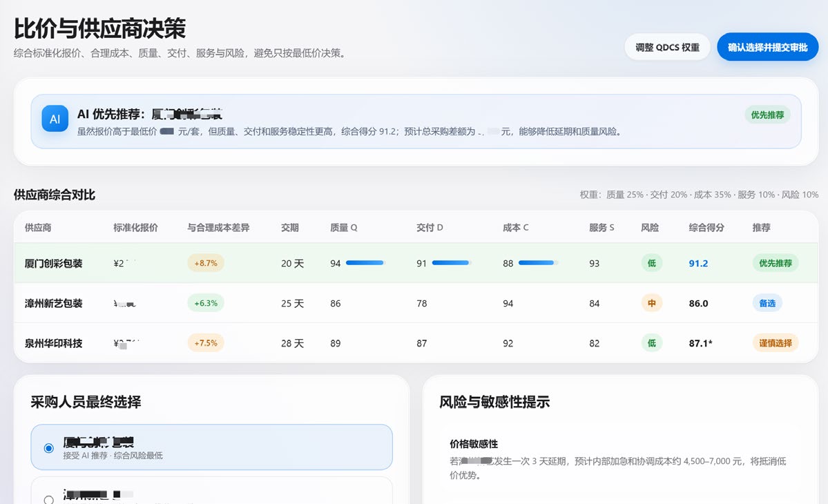
Task: Click the 87.1* composite score
Action: 701,343
